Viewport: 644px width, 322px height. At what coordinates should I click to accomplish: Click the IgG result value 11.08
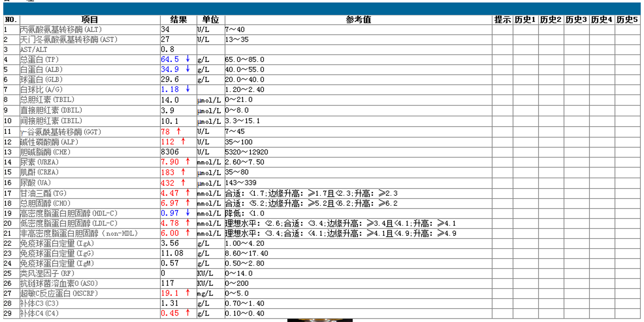pyautogui.click(x=172, y=254)
